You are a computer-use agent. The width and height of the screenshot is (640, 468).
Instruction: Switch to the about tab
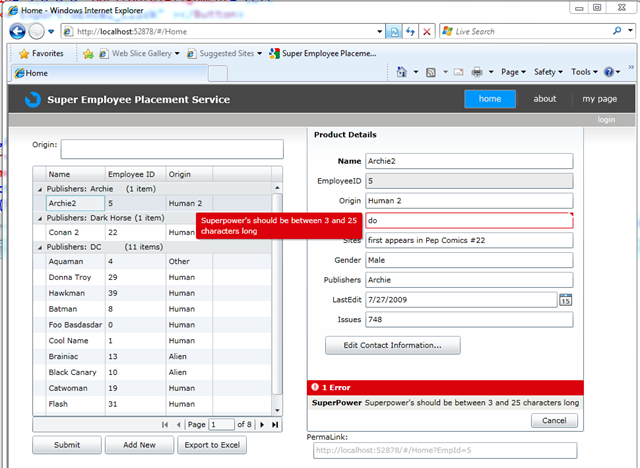coord(545,99)
